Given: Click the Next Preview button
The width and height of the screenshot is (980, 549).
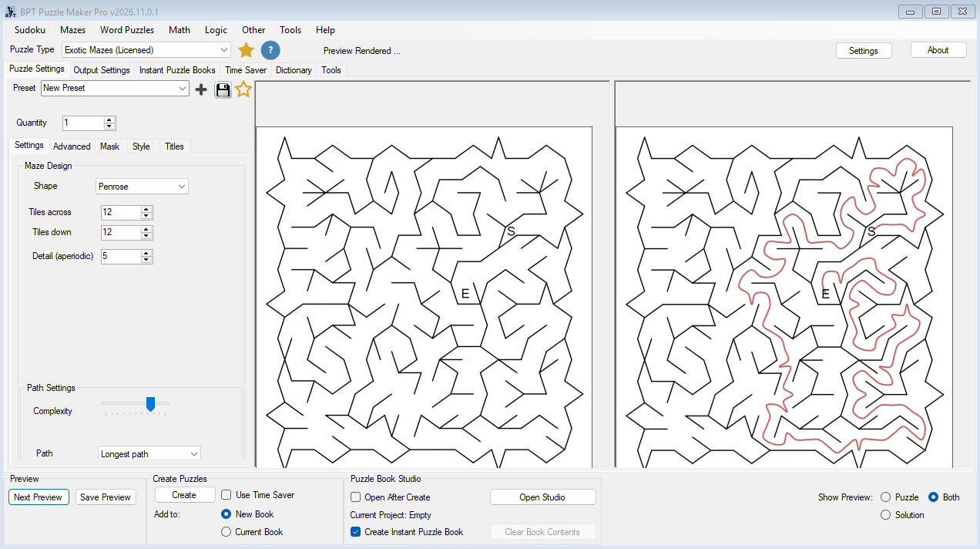Looking at the screenshot, I should (x=39, y=497).
